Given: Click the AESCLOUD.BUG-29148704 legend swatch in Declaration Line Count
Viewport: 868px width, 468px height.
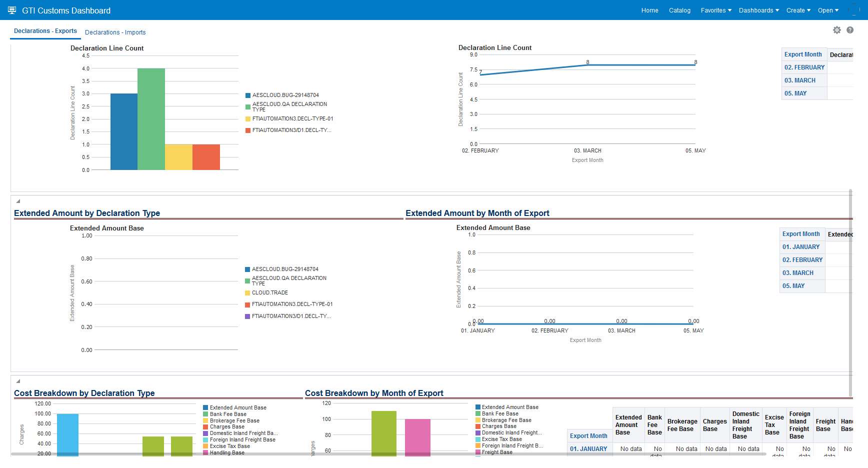Looking at the screenshot, I should click(248, 95).
